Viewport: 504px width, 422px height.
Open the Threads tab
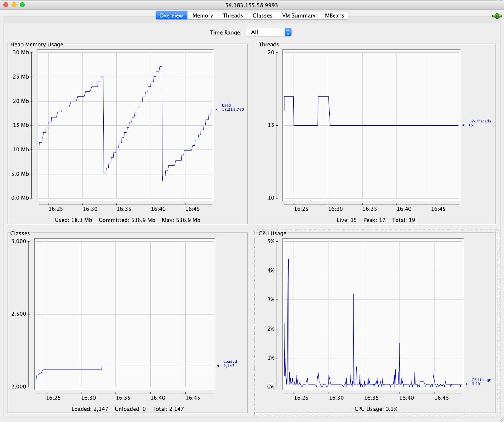coord(232,15)
